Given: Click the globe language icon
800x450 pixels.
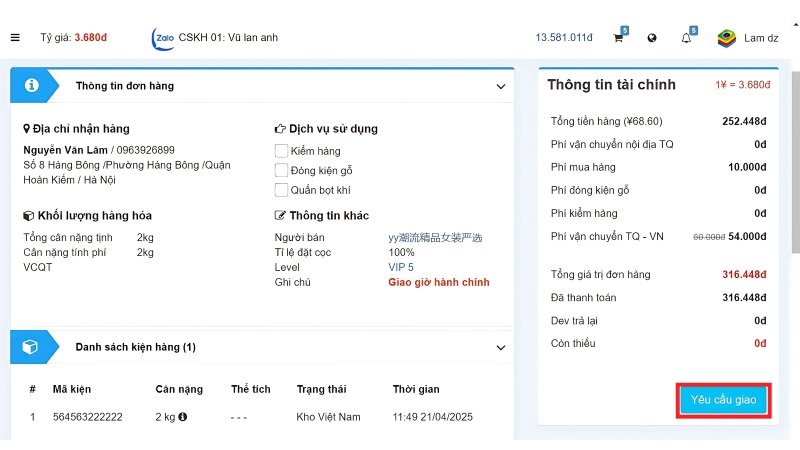Looking at the screenshot, I should click(x=652, y=38).
